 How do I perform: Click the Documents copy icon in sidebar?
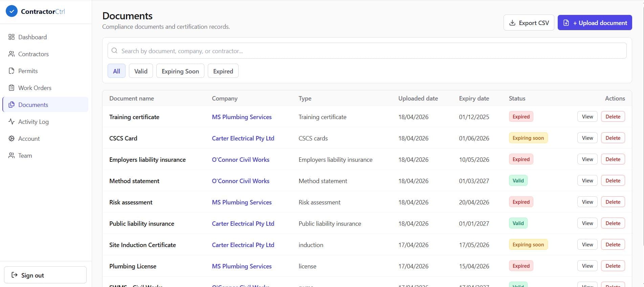[x=12, y=105]
